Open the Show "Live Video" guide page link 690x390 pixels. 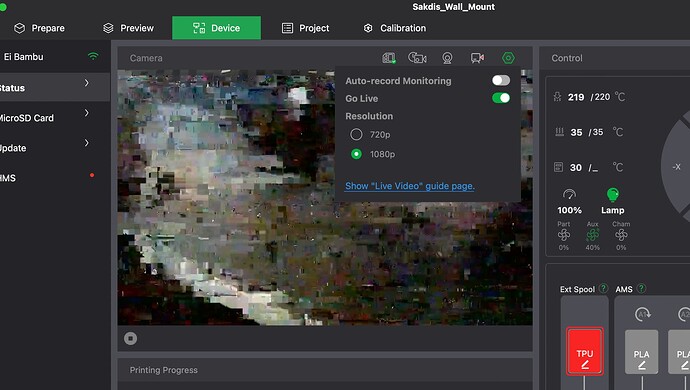click(410, 186)
